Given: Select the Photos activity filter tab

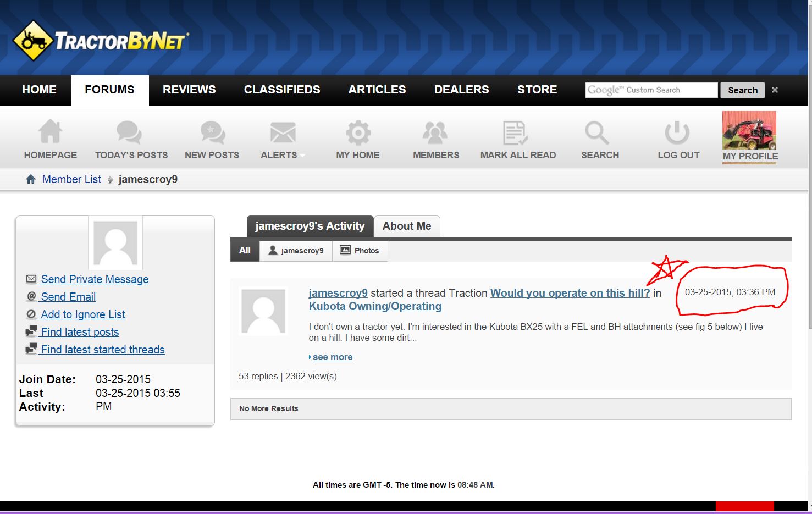Looking at the screenshot, I should [x=360, y=251].
